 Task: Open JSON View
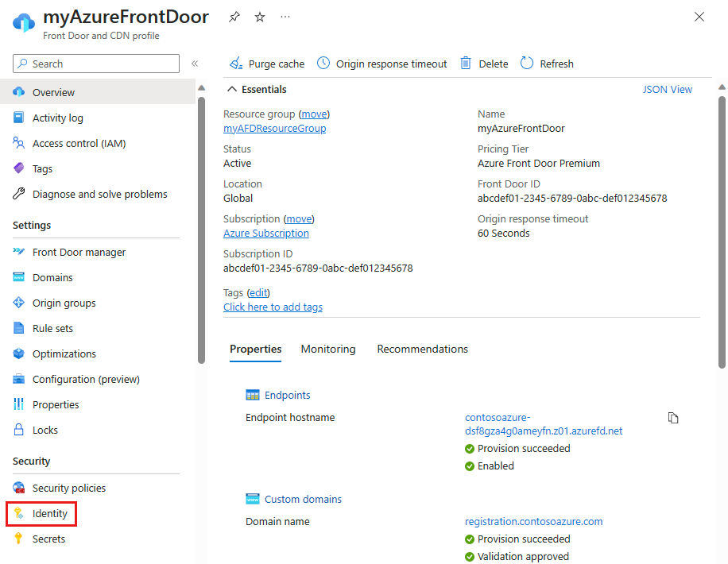[x=667, y=89]
